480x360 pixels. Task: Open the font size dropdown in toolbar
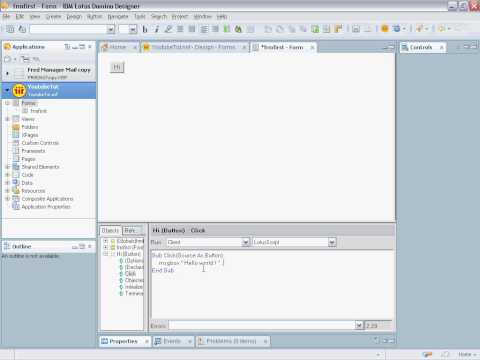click(x=133, y=29)
